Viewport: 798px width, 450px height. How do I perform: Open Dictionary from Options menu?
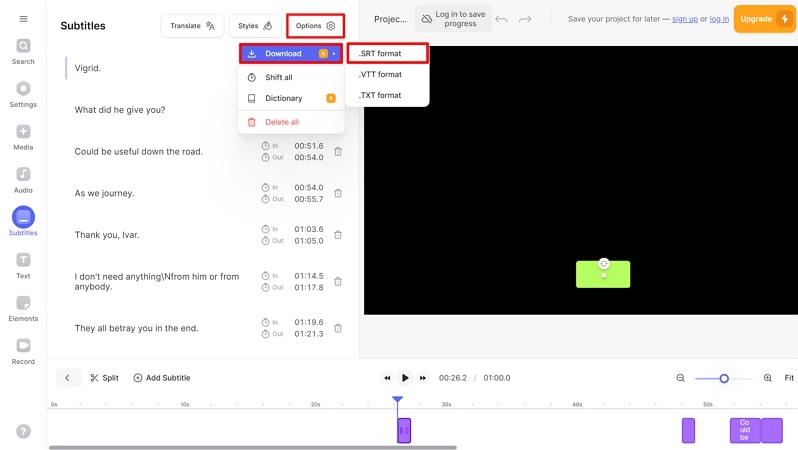[x=291, y=98]
